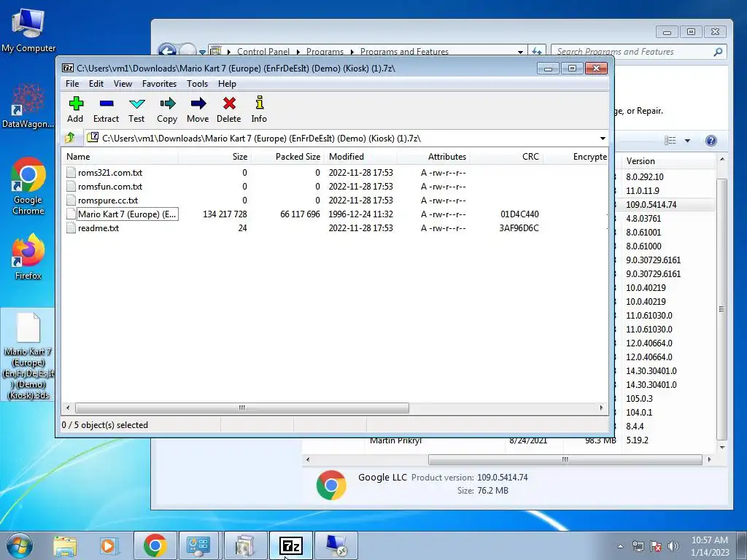Open archive Info from toolbar

[x=259, y=109]
